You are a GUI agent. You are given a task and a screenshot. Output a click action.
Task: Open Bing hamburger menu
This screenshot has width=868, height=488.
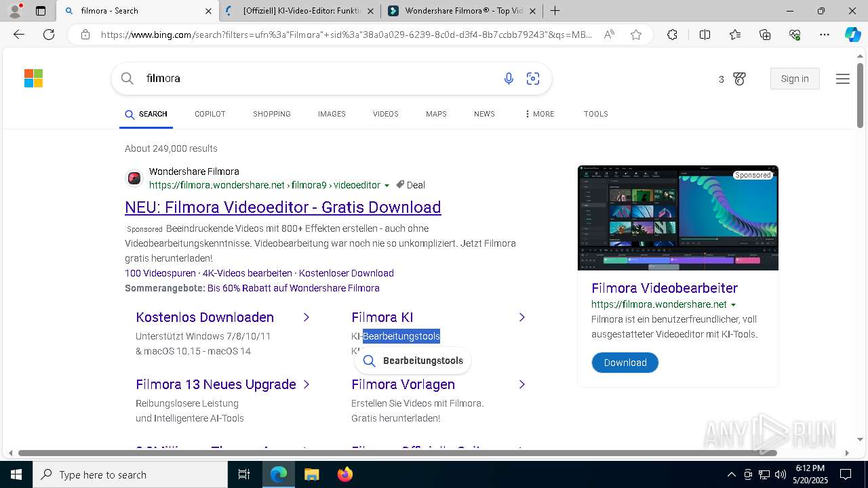(x=843, y=79)
